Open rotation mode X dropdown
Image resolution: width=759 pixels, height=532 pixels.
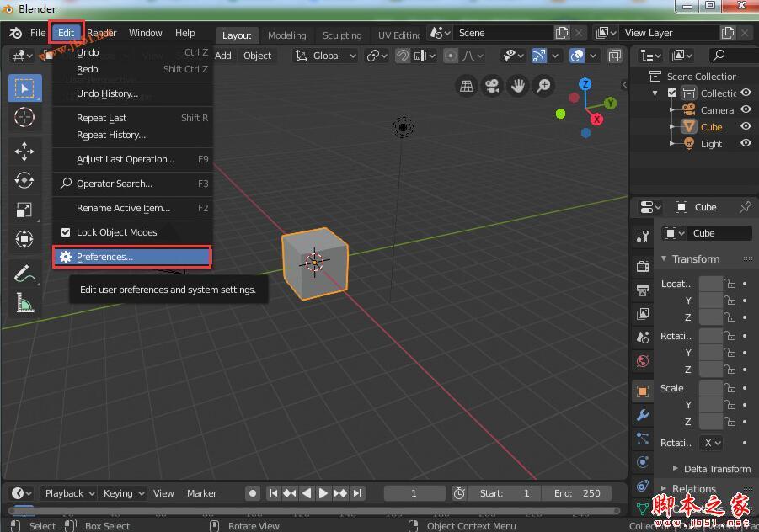pos(713,443)
